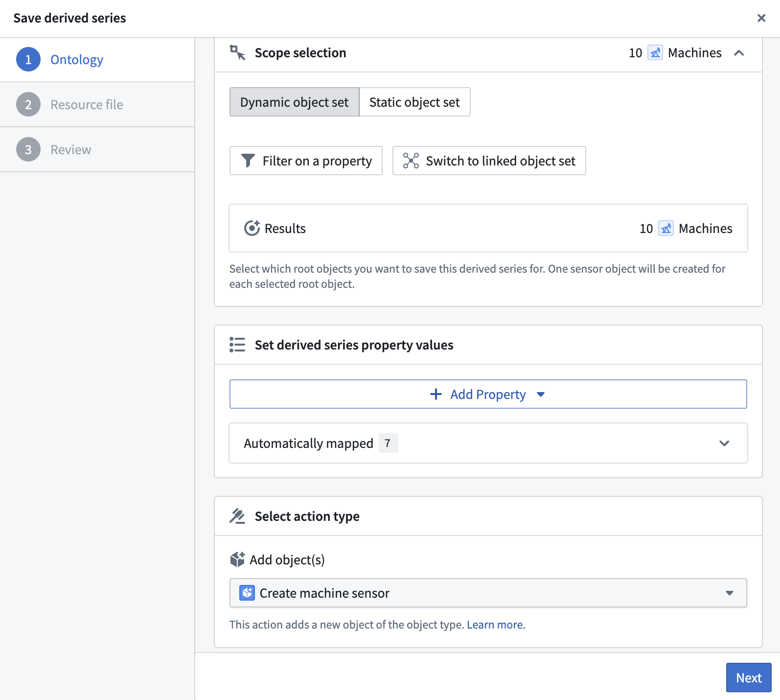This screenshot has height=700, width=780.
Task: Click the Select action type gavel icon
Action: [237, 516]
